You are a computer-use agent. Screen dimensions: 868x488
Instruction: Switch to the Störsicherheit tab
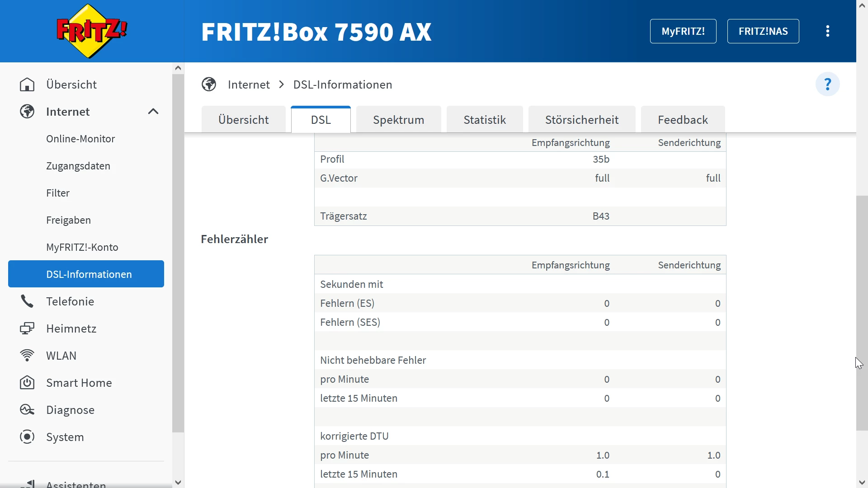[581, 120]
